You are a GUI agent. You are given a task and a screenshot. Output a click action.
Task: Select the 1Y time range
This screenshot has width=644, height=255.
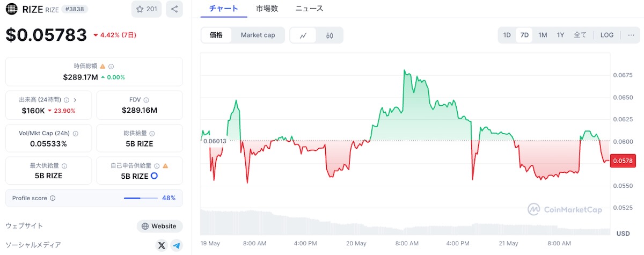[560, 35]
